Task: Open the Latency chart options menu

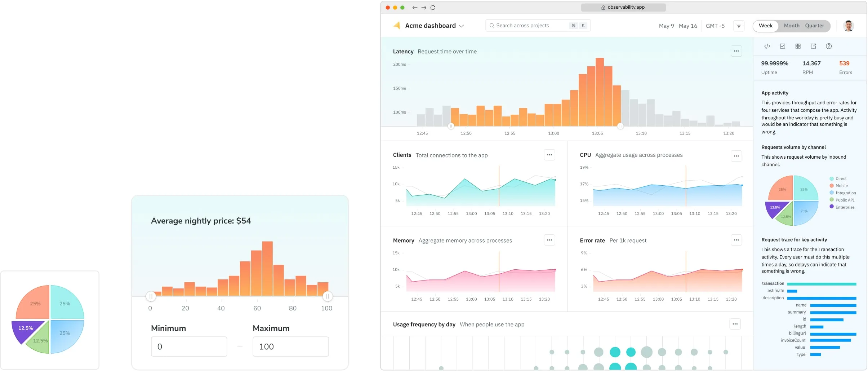Action: [736, 51]
